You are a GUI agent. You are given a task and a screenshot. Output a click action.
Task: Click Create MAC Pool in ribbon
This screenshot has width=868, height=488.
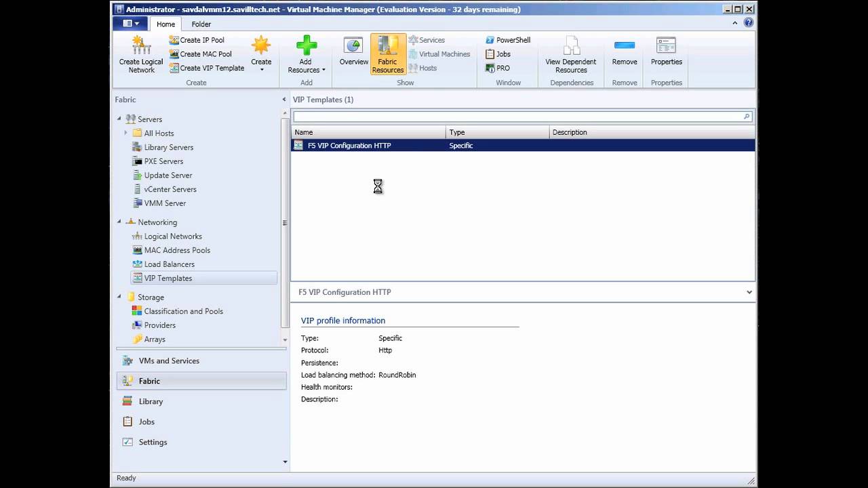click(x=200, y=54)
